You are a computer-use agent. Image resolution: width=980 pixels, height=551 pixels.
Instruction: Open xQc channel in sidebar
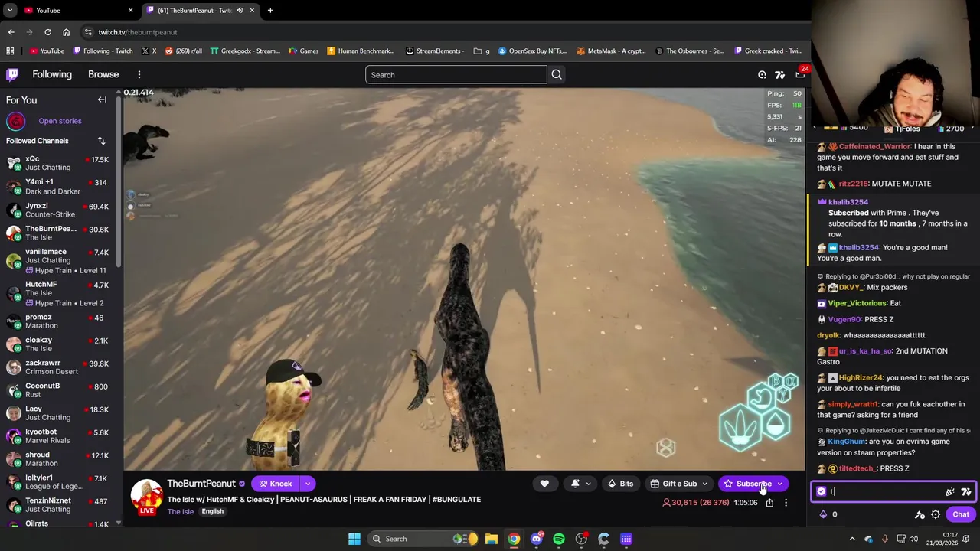point(58,163)
